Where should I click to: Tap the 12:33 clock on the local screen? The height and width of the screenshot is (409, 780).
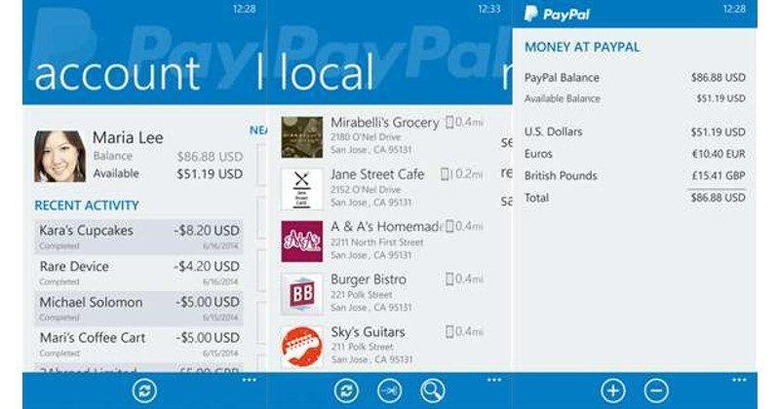(489, 9)
